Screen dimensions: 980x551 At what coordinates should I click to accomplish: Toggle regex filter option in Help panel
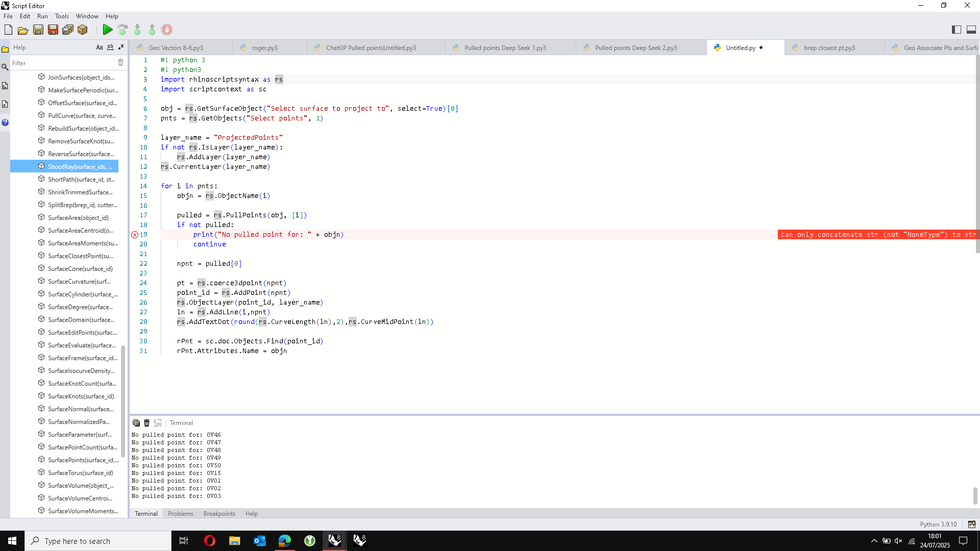click(x=121, y=47)
